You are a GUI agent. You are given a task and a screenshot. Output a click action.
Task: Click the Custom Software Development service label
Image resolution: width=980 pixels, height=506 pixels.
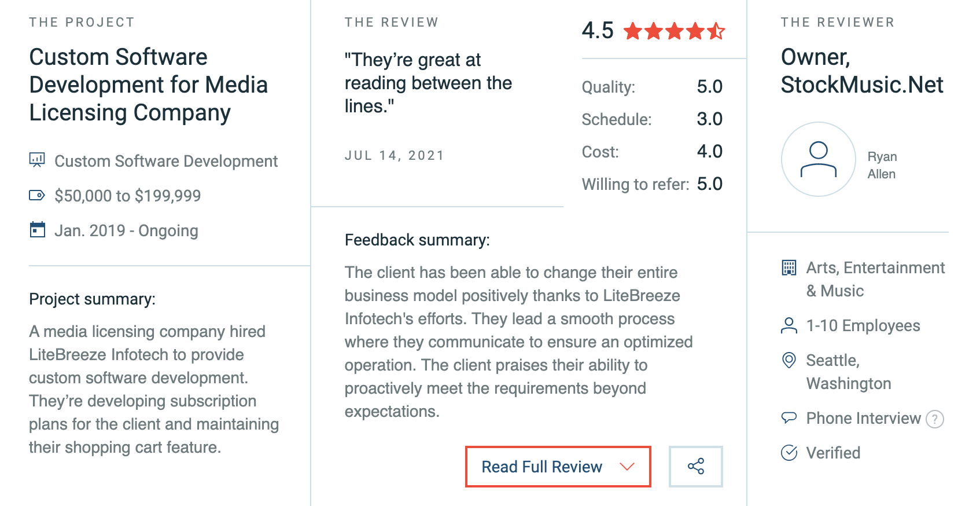pos(166,161)
